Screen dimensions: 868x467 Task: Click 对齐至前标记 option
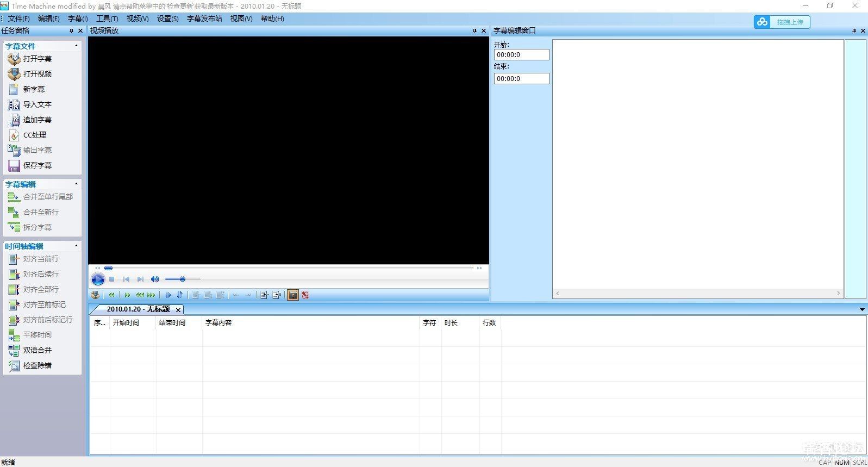pos(37,304)
